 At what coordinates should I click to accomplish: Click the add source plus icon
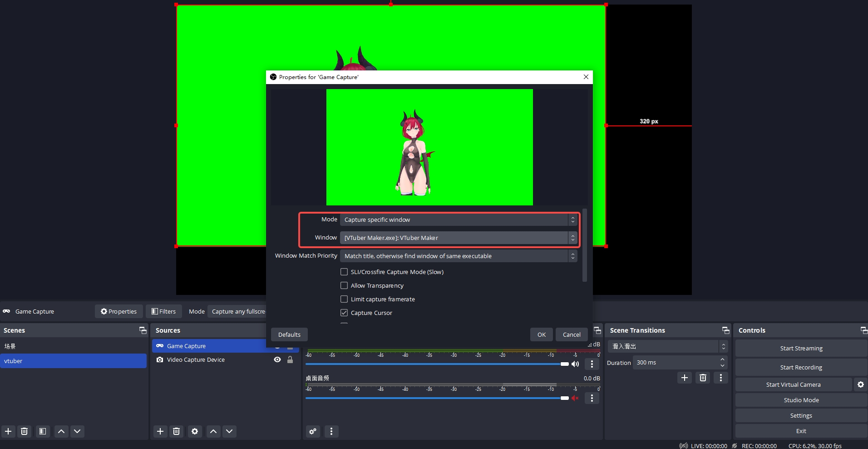pos(160,431)
